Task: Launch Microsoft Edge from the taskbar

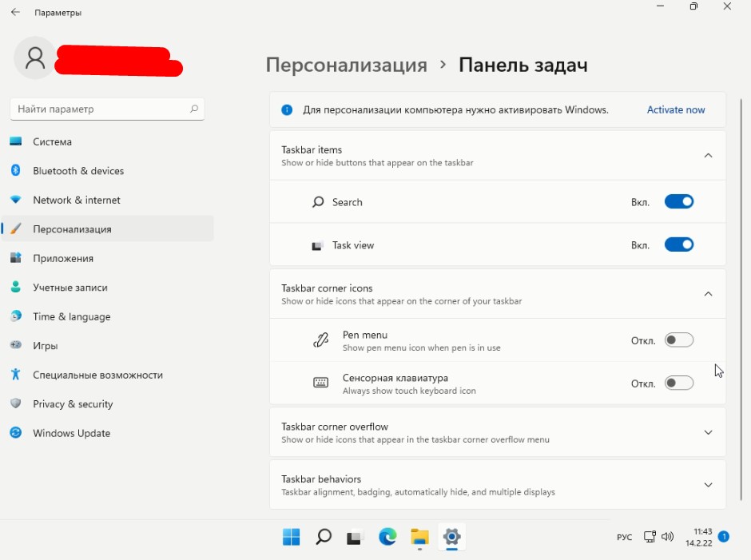Action: (387, 537)
